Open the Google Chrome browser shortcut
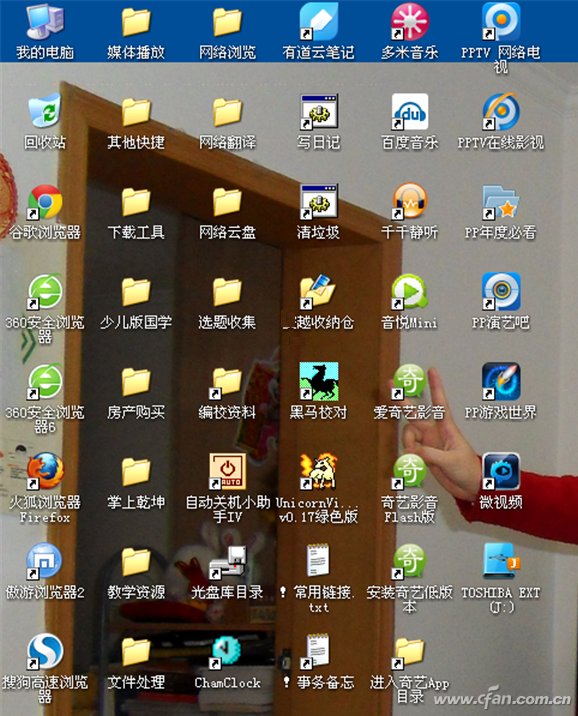Image resolution: width=578 pixels, height=716 pixels. click(45, 202)
